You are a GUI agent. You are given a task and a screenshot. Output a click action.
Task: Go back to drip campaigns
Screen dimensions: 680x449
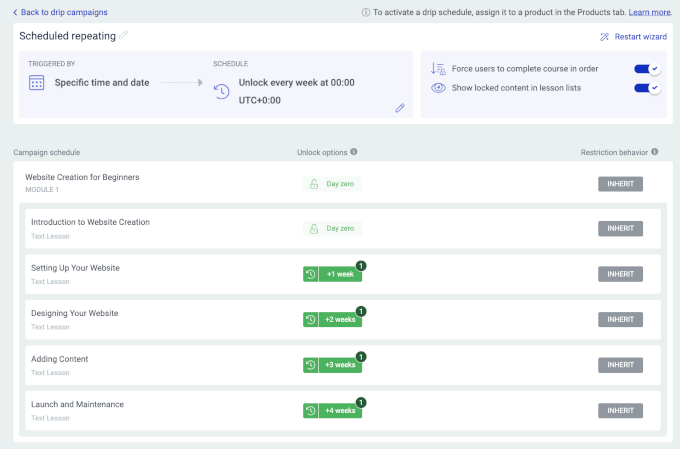(60, 12)
